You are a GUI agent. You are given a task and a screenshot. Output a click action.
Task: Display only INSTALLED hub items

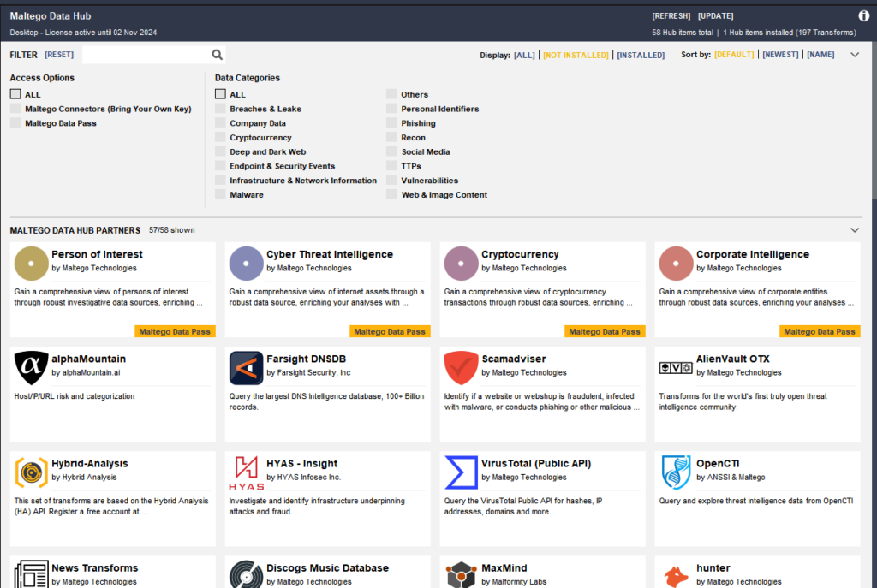(x=641, y=55)
